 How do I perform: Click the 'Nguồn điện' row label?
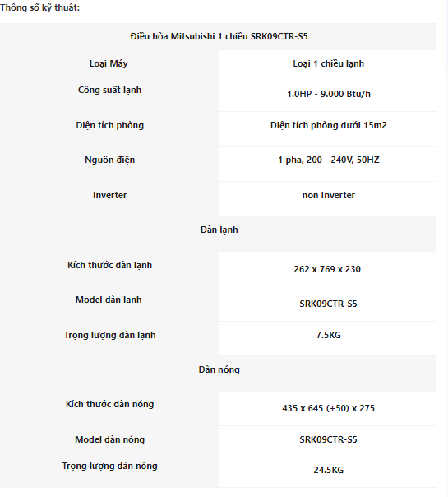coord(109,160)
